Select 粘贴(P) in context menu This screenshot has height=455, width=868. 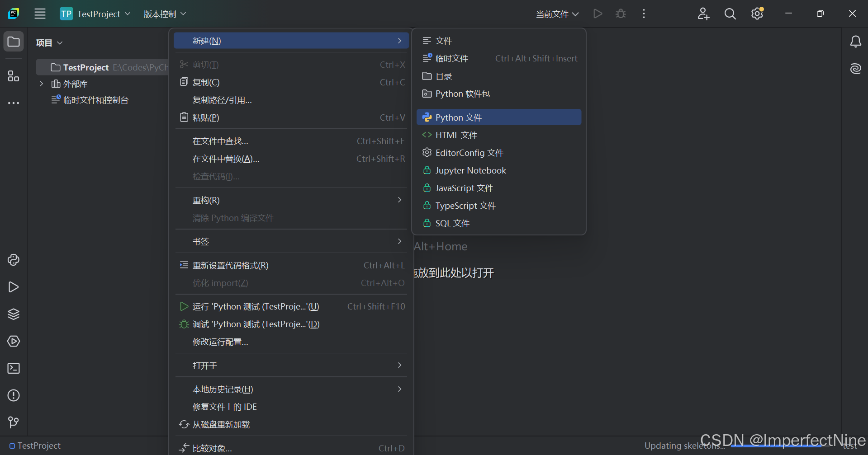click(x=291, y=117)
